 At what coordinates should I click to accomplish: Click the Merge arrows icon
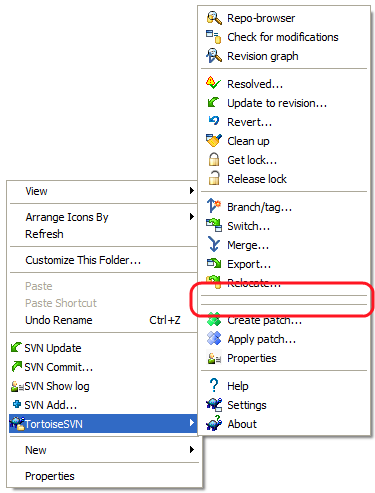(214, 244)
